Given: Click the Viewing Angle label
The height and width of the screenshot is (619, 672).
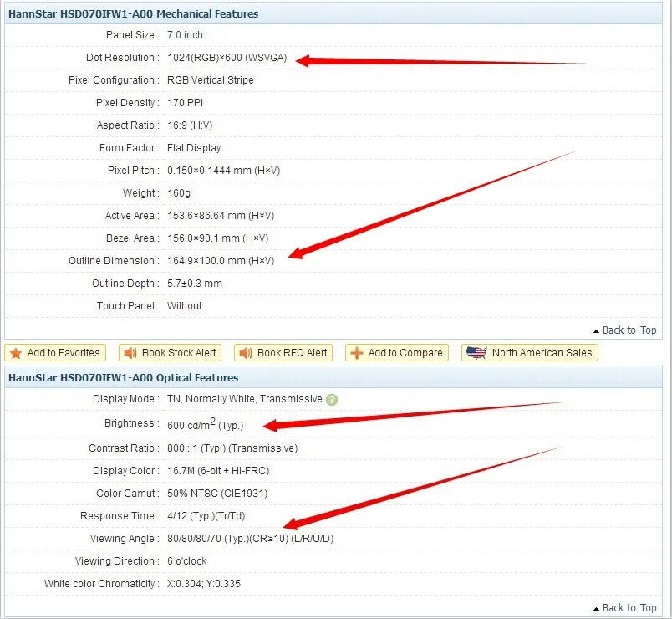Looking at the screenshot, I should (125, 539).
